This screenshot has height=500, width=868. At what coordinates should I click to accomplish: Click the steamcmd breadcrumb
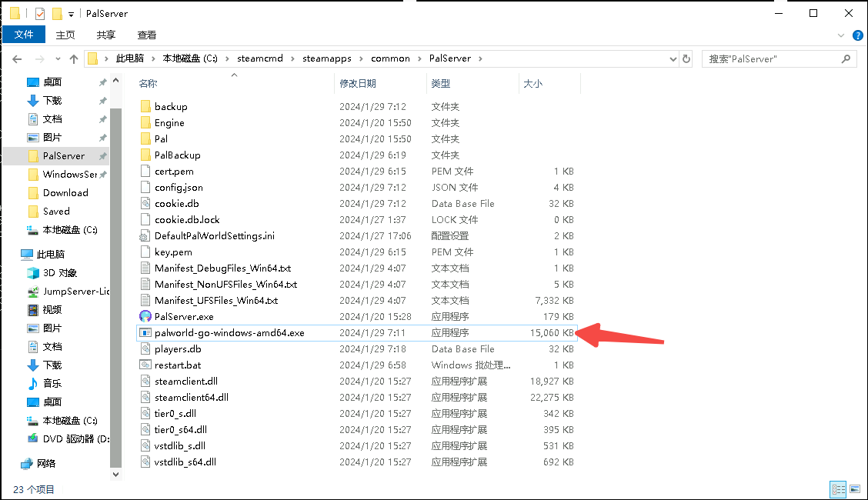coord(259,58)
